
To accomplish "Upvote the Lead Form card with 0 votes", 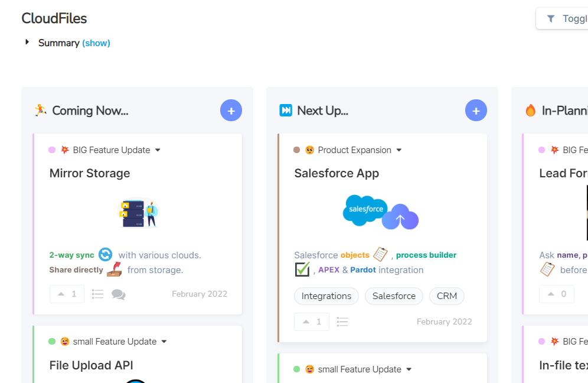I will (x=556, y=294).
